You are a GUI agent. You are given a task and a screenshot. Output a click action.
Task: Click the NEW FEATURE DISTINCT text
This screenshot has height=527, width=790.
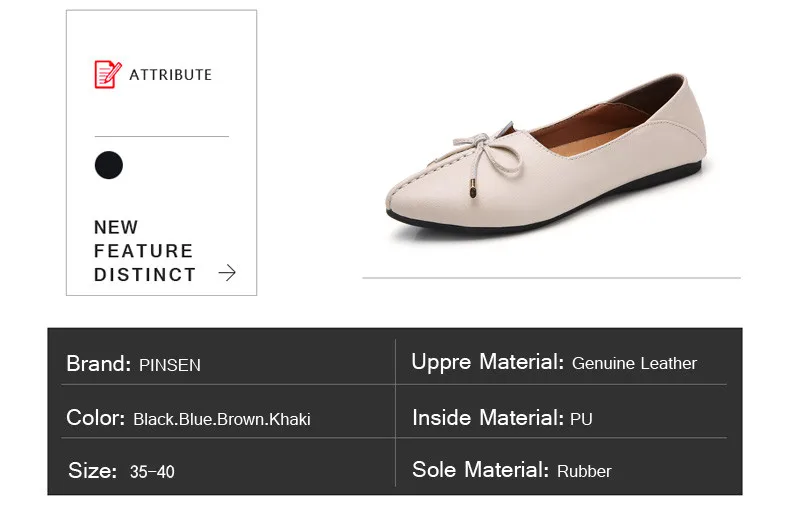145,251
